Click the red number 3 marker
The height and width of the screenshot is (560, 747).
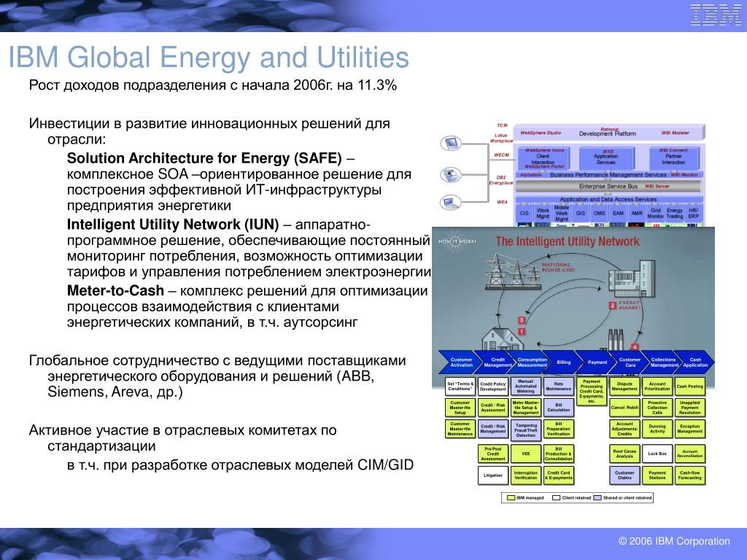point(522,321)
